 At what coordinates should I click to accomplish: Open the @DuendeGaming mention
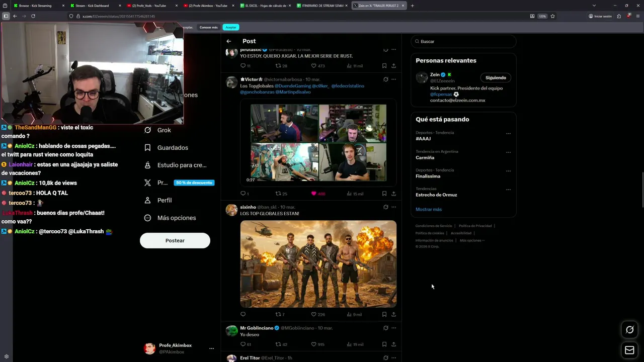click(292, 86)
